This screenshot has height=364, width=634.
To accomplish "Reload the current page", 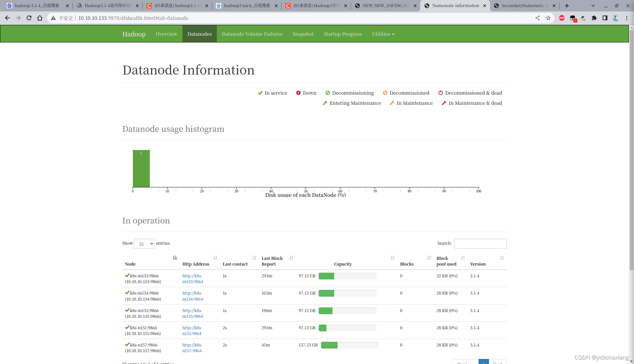I will pyautogui.click(x=29, y=18).
